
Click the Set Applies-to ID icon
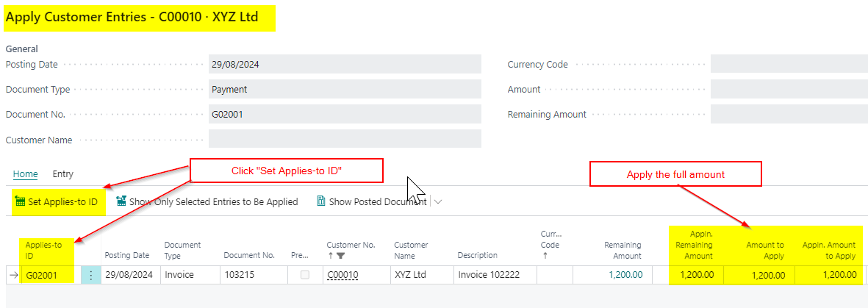20,201
